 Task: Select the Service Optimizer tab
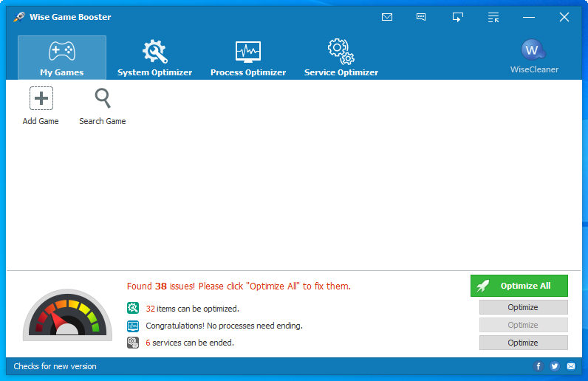(x=341, y=58)
